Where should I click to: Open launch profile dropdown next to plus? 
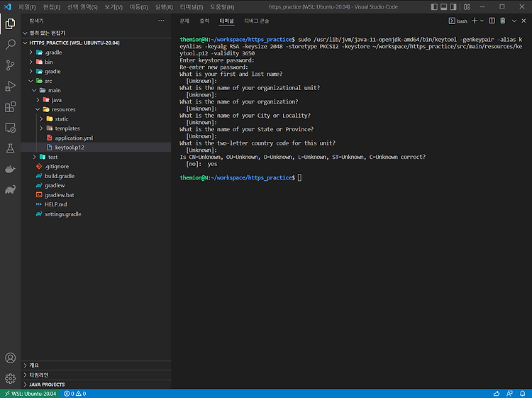click(x=482, y=21)
